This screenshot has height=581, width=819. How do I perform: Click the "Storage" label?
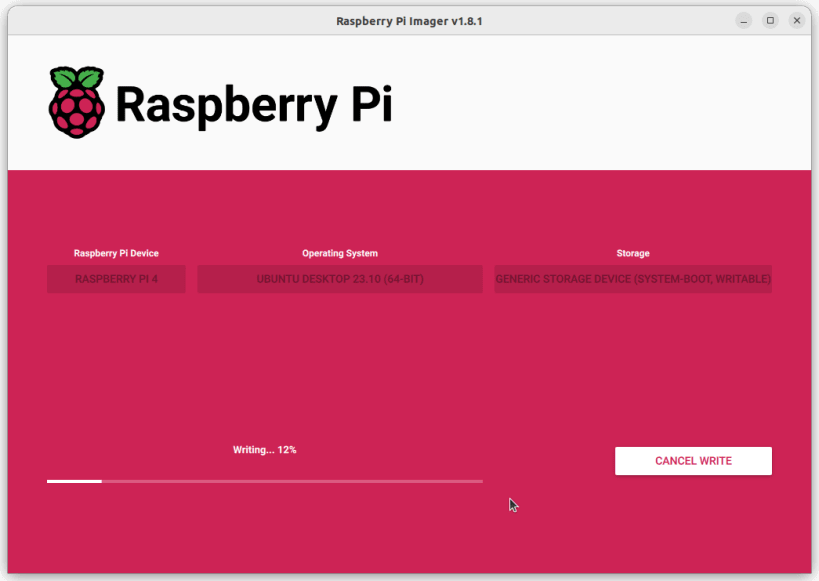coord(633,253)
